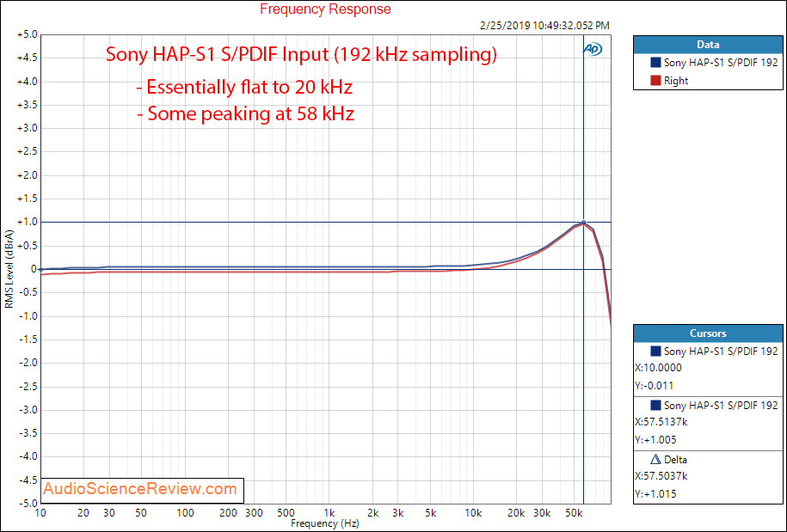Click blue swatch above the X:57.5137k cursor reading
Screen dimensions: 787x532
point(655,405)
